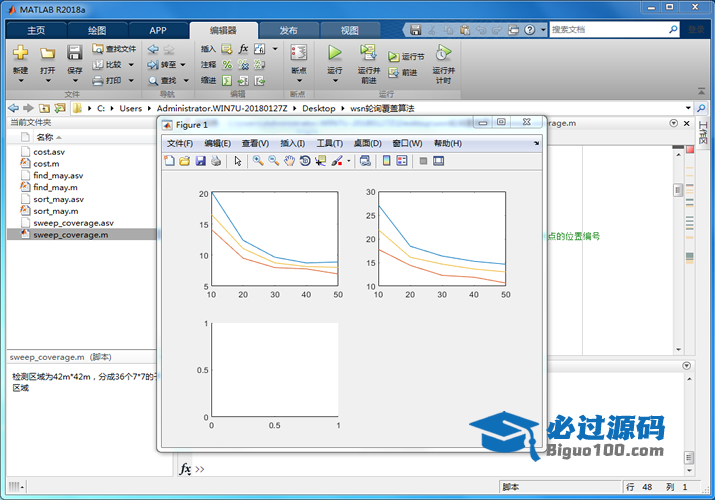Open the Print dropdown arrow
The image size is (715, 500).
point(131,81)
